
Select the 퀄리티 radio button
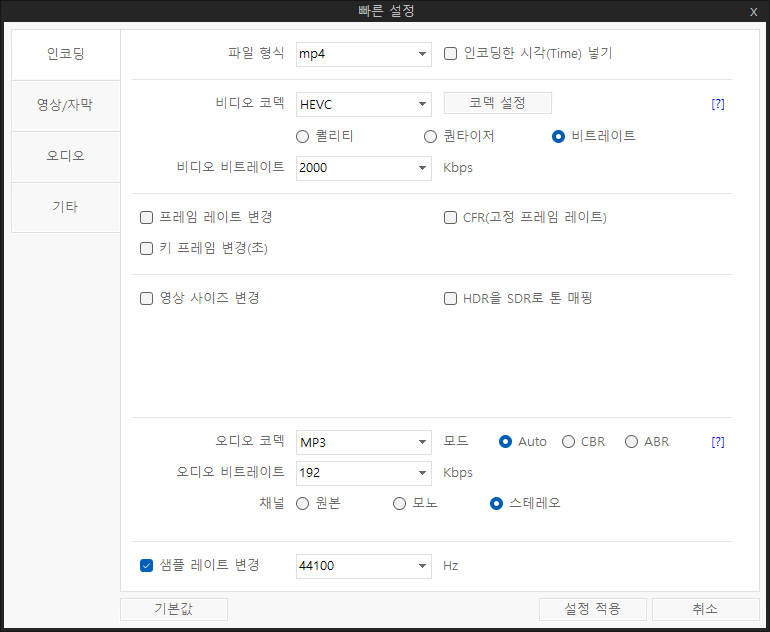[302, 137]
